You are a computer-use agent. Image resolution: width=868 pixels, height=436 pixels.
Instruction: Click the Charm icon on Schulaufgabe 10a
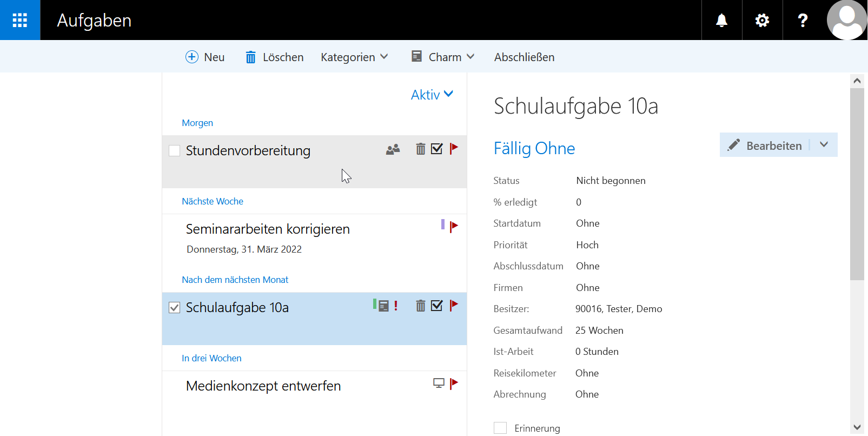[383, 306]
